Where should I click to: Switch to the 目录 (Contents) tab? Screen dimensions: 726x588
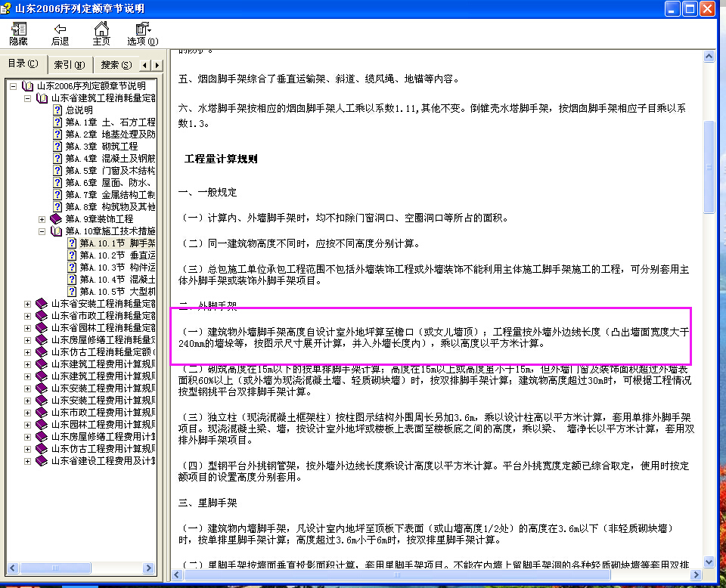point(23,63)
